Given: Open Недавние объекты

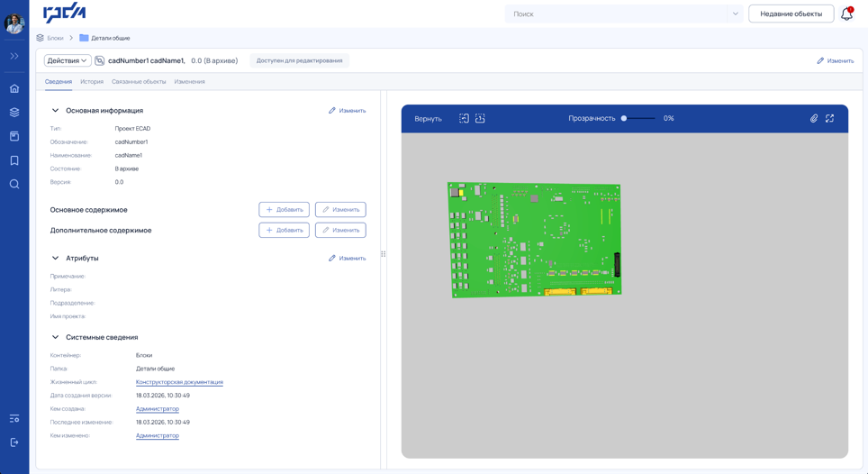Looking at the screenshot, I should [791, 14].
